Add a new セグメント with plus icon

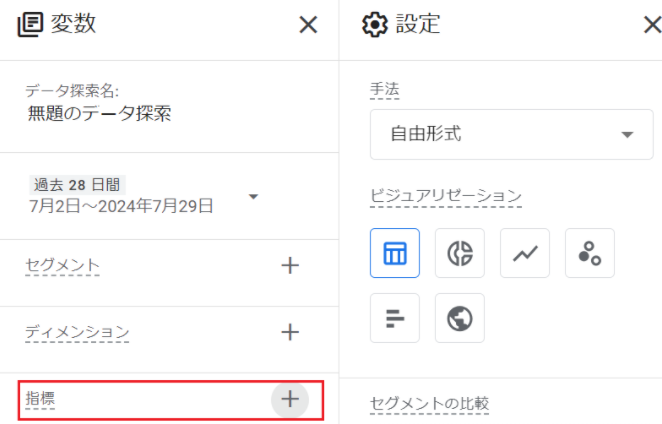pyautogui.click(x=290, y=266)
